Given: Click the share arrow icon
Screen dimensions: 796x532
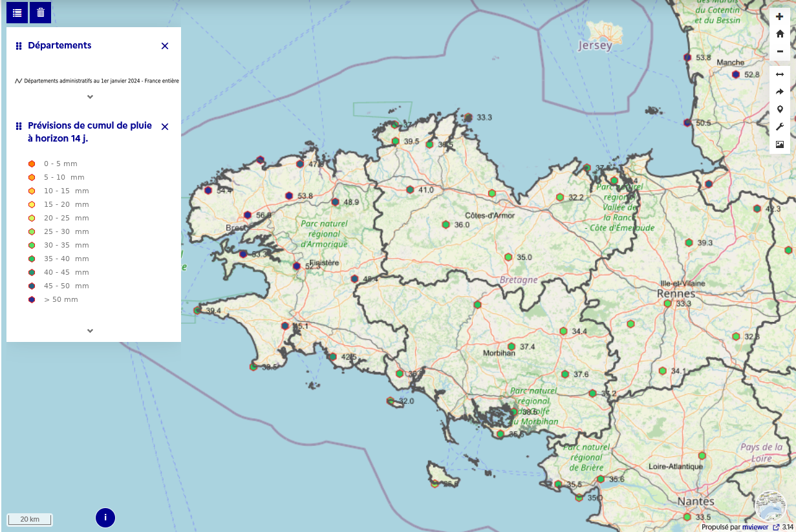Looking at the screenshot, I should (779, 92).
